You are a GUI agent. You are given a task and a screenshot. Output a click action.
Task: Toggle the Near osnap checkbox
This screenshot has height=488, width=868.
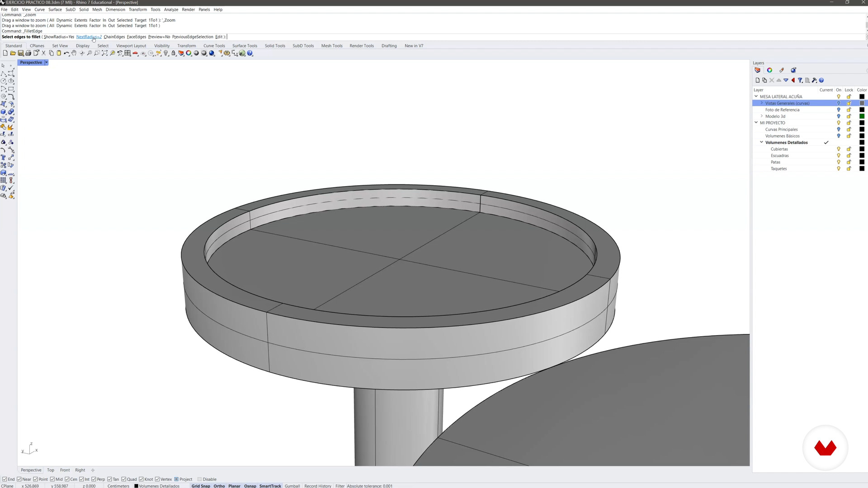[19, 479]
